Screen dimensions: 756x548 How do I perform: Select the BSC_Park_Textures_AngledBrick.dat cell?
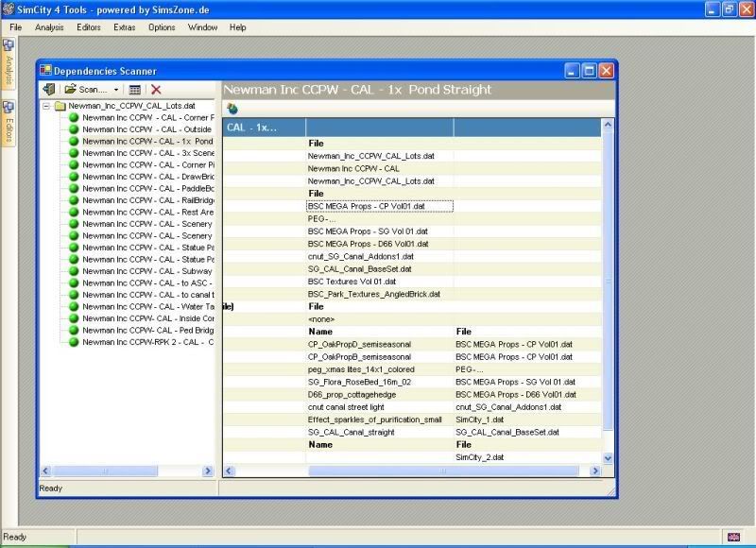pyautogui.click(x=380, y=294)
